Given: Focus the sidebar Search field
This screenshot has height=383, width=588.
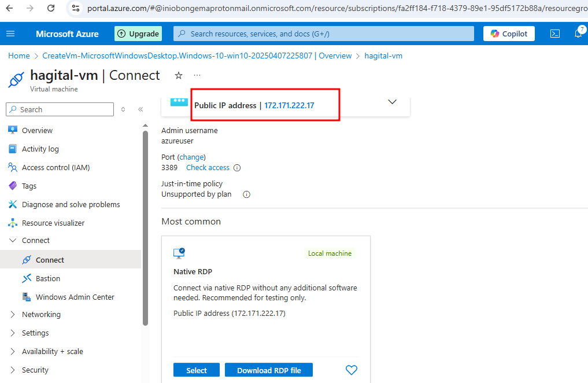Looking at the screenshot, I should tap(60, 109).
